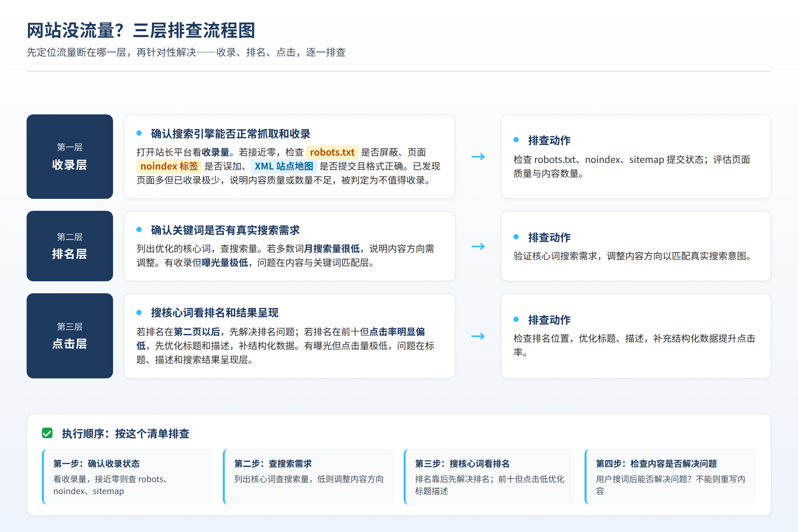The height and width of the screenshot is (532, 798).
Task: Click the arrow after the 排名层 description card
Action: coord(478,246)
